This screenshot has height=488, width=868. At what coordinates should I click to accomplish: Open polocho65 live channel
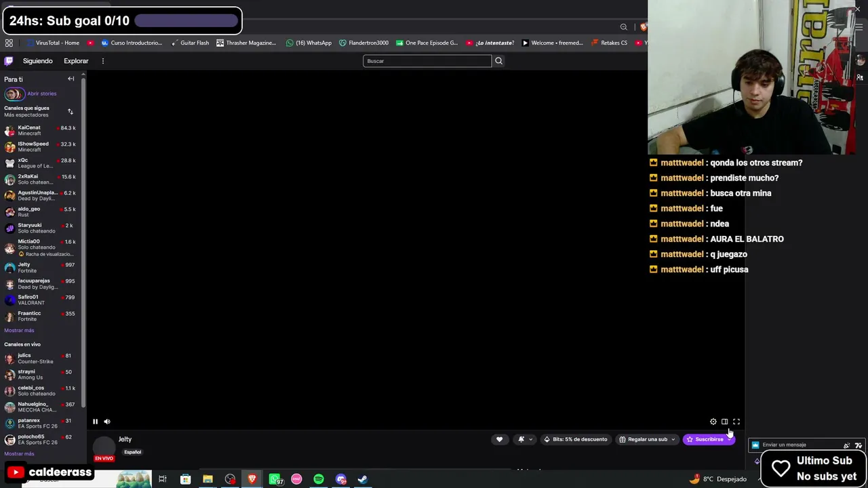pos(41,439)
